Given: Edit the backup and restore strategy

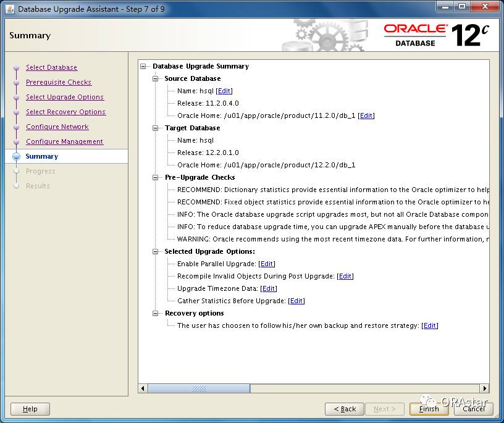Looking at the screenshot, I should [x=430, y=325].
